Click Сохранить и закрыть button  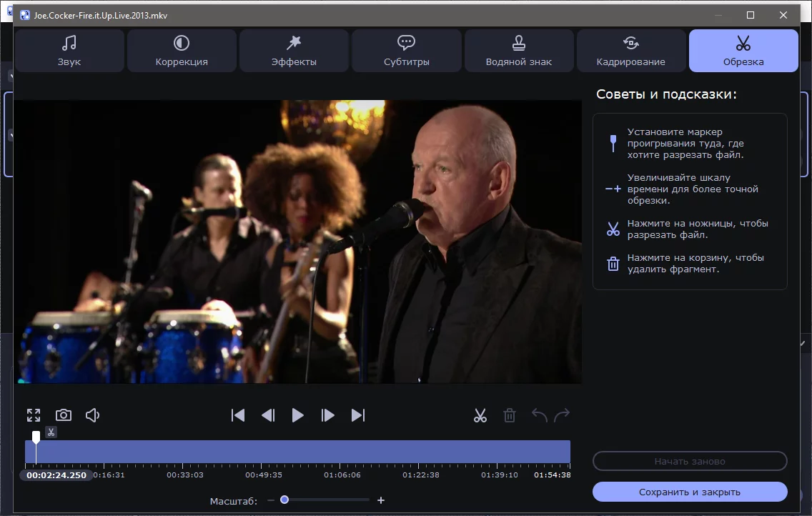point(690,492)
